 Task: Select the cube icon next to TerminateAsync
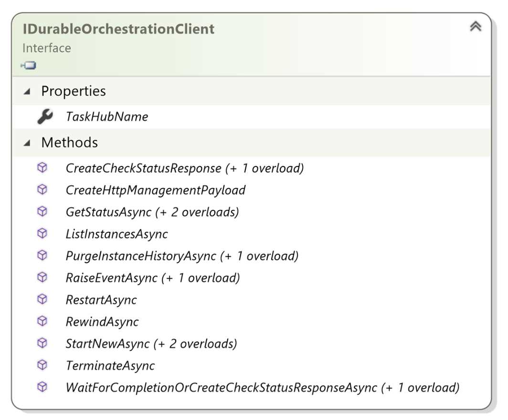click(43, 365)
